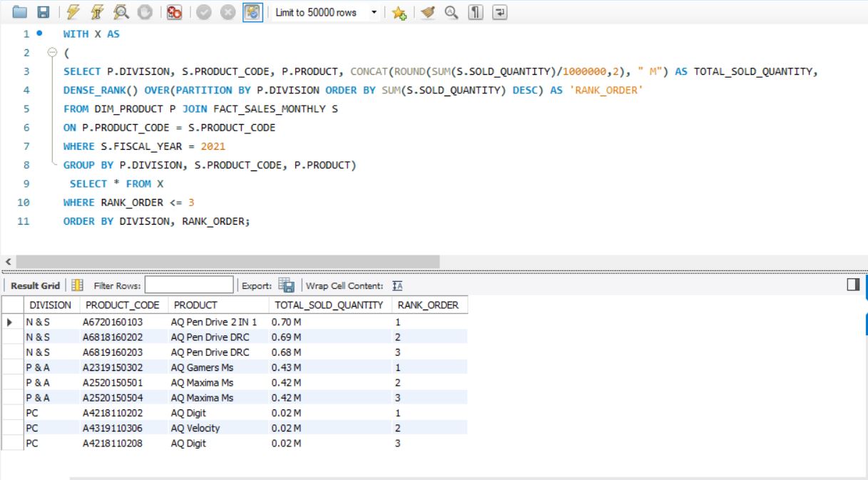The image size is (868, 480).
Task: Show invisible characters in the editor
Action: point(475,11)
